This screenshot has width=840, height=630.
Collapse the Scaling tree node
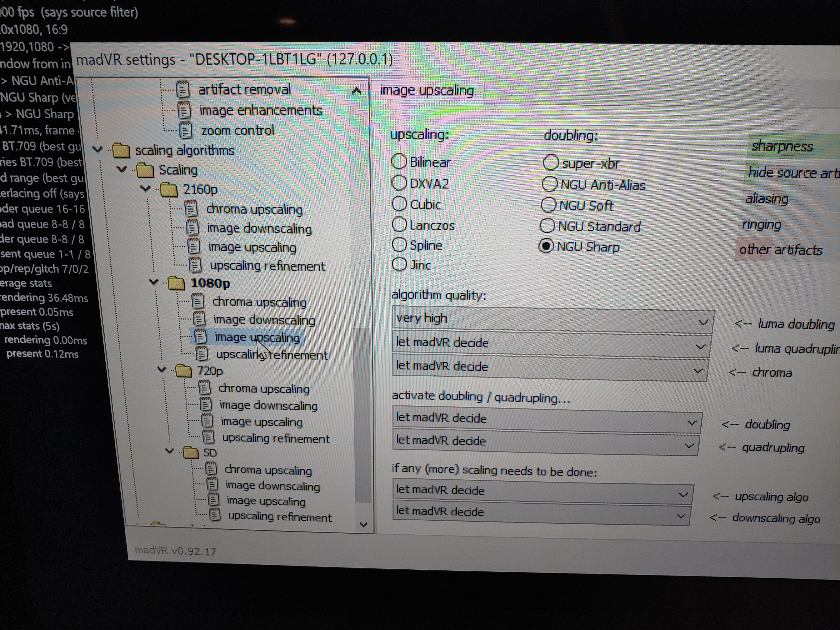coord(121,169)
